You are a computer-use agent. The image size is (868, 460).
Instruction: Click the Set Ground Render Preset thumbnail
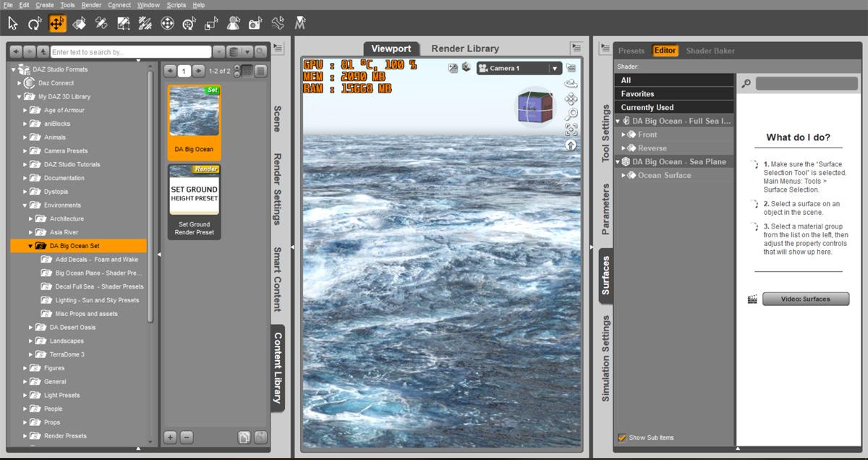pyautogui.click(x=195, y=202)
